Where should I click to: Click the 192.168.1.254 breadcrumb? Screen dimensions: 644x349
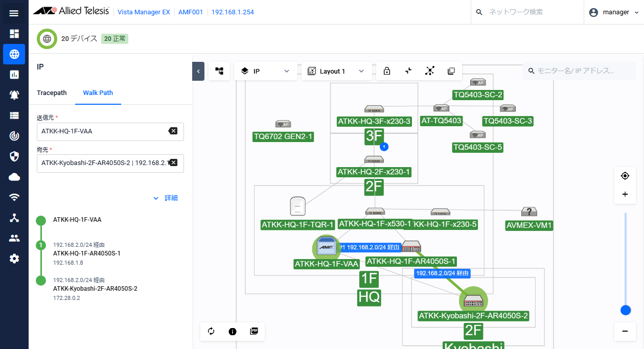pyautogui.click(x=233, y=12)
